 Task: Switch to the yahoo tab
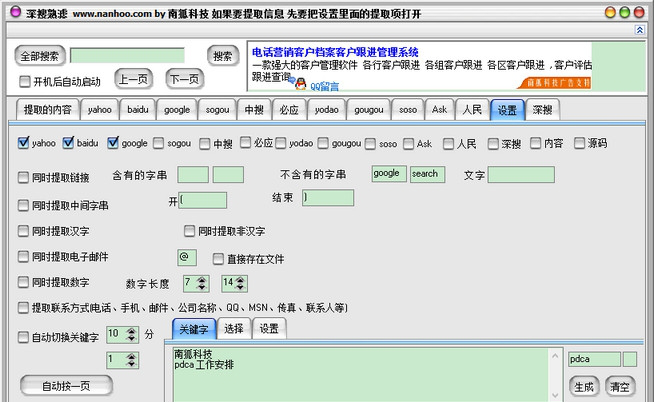99,110
